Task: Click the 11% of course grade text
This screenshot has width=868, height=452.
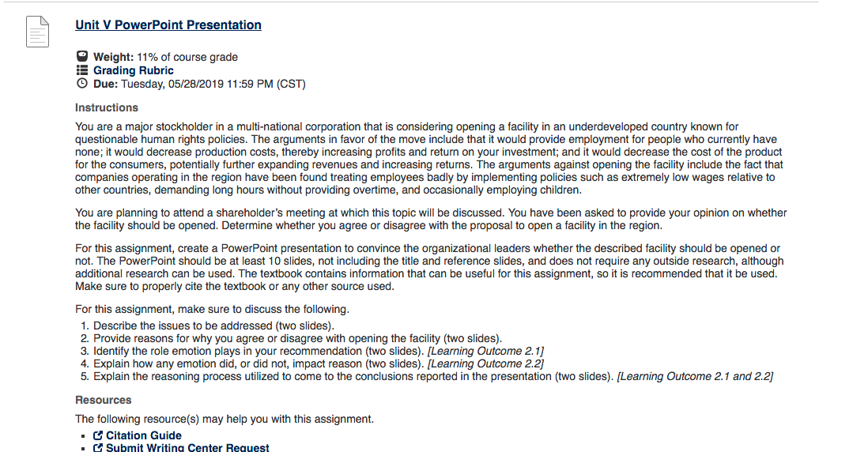Action: [187, 57]
